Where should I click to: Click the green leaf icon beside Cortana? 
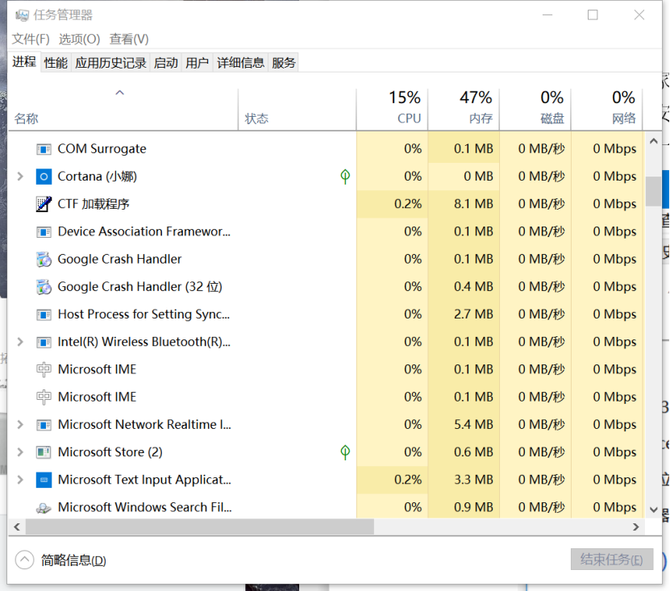pos(345,176)
